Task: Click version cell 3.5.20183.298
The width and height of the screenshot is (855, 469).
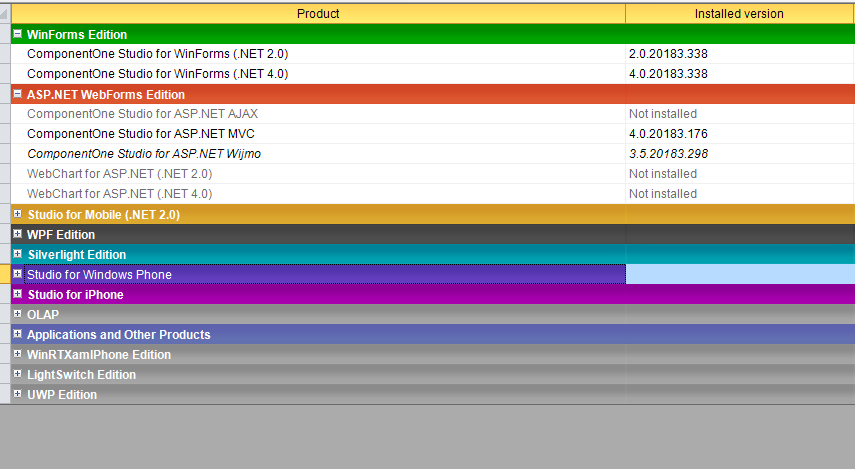Action: pyautogui.click(x=740, y=154)
